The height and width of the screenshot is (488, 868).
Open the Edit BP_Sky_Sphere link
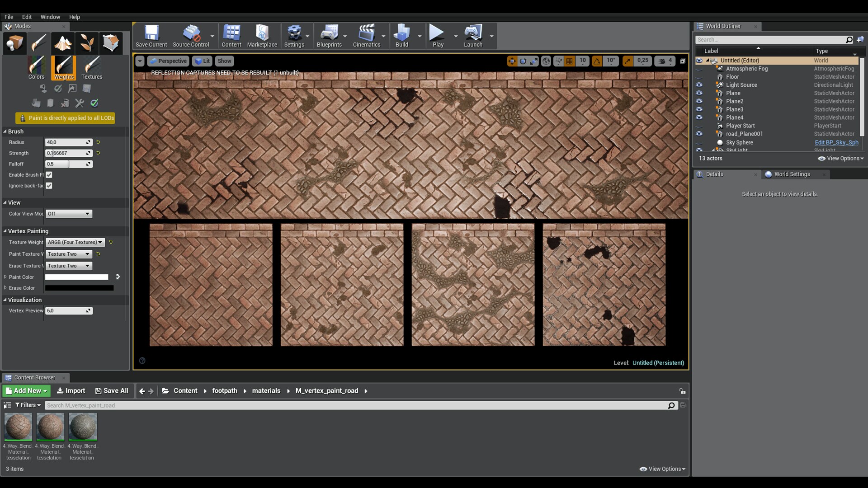coord(836,142)
